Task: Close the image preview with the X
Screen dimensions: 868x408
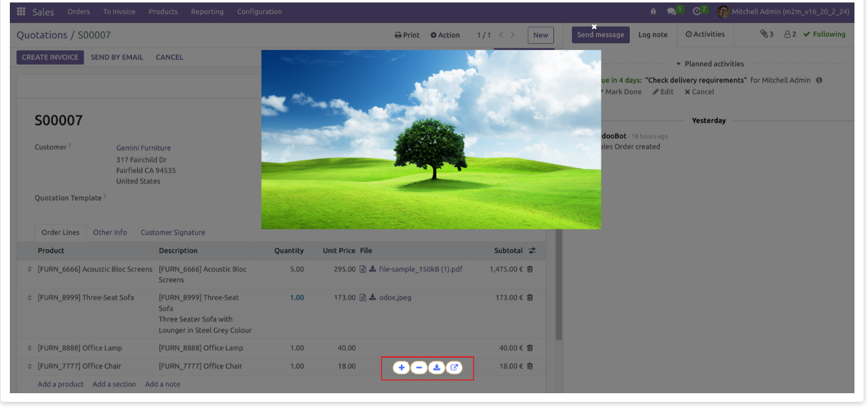Action: click(595, 27)
